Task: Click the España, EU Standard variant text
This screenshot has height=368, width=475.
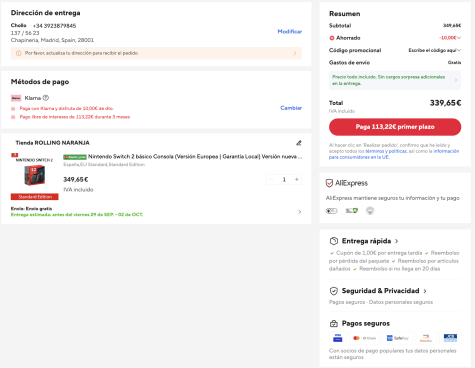Action: pos(104,165)
